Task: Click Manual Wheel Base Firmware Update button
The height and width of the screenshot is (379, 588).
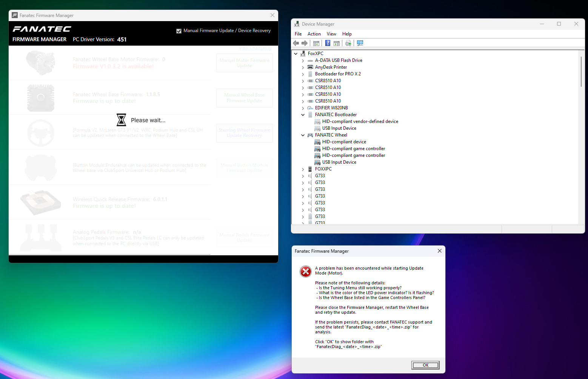Action: pyautogui.click(x=245, y=98)
